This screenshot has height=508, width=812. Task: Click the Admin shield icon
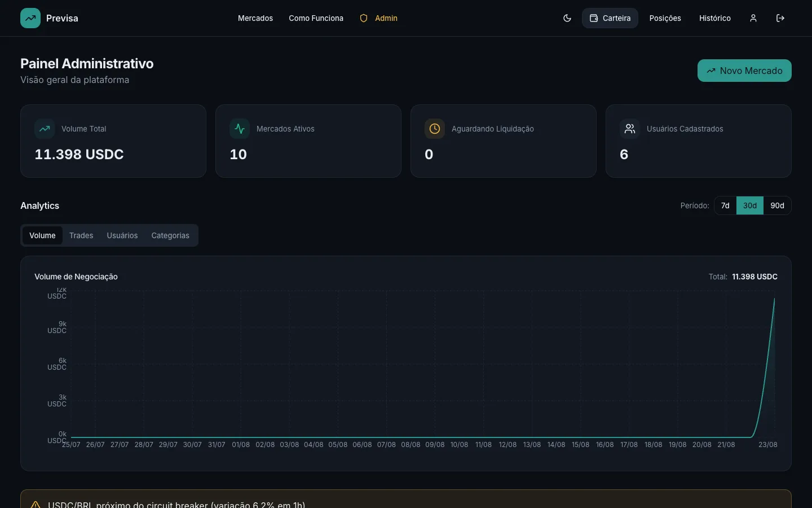click(364, 18)
